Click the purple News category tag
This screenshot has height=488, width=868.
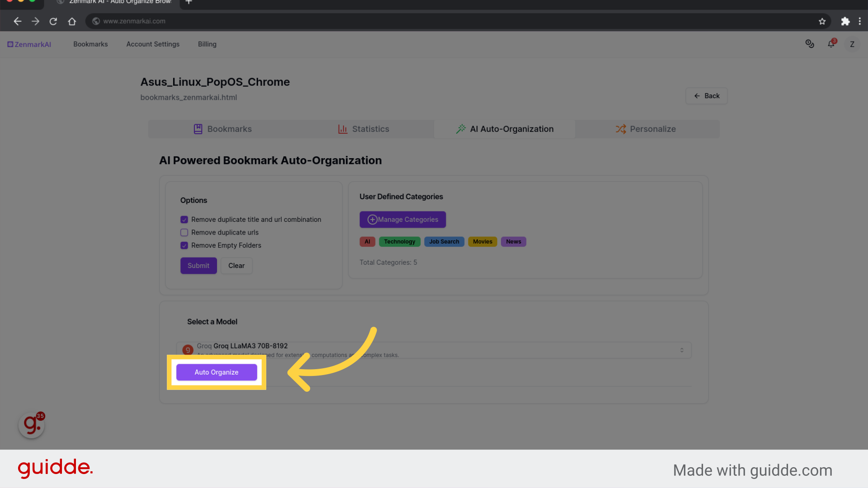pos(514,242)
